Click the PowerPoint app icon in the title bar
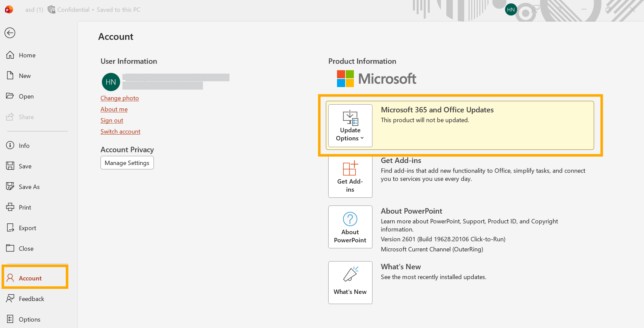This screenshot has width=644, height=328. pyautogui.click(x=9, y=9)
